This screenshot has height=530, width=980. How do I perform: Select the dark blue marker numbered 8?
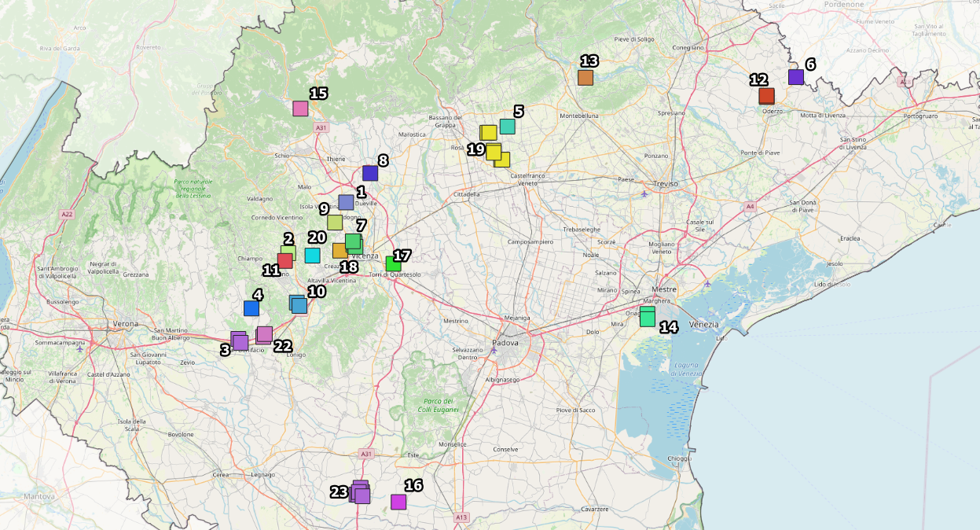pos(370,173)
